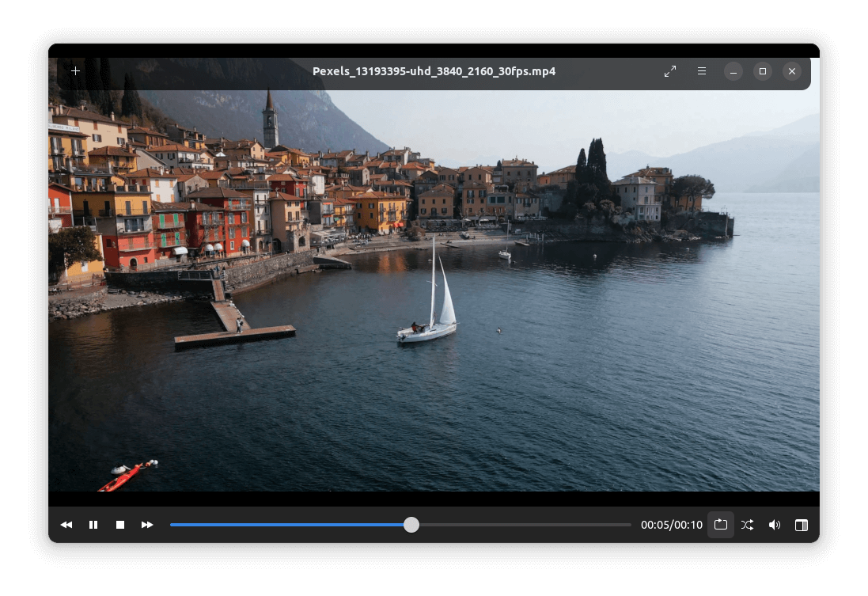Screen dimensions: 868x596
Task: Click the seek bar circular handle
Action: coord(411,525)
